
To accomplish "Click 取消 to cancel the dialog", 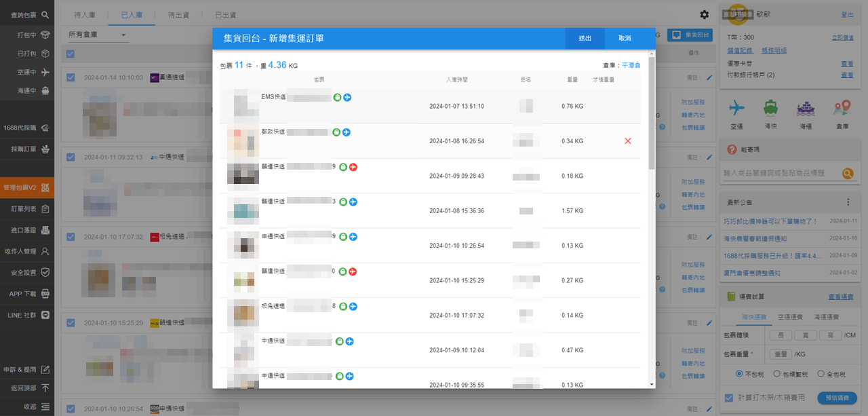I will (x=625, y=39).
